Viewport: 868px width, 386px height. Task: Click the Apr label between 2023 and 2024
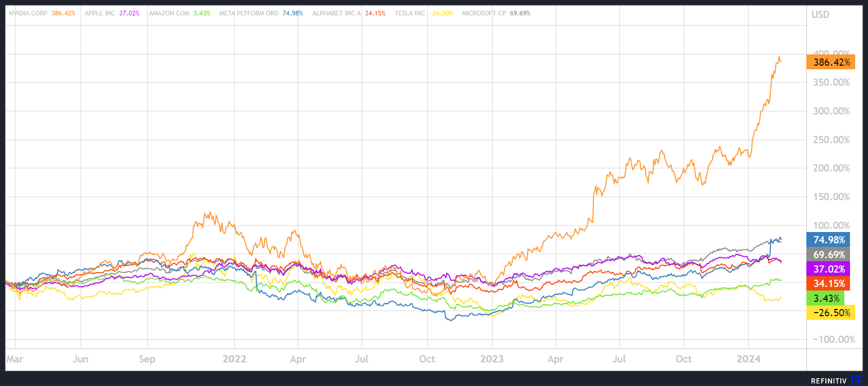[x=555, y=359]
